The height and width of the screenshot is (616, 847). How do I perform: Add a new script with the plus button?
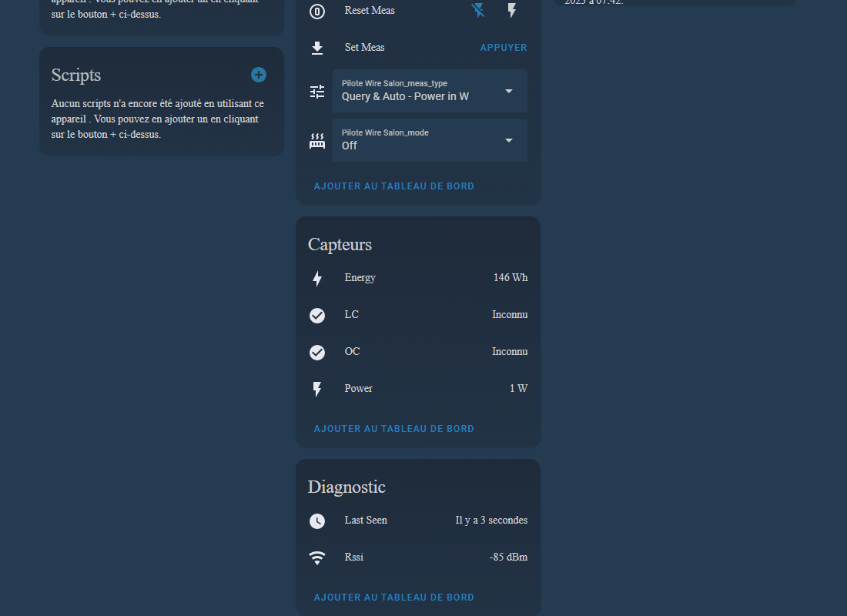(x=258, y=75)
